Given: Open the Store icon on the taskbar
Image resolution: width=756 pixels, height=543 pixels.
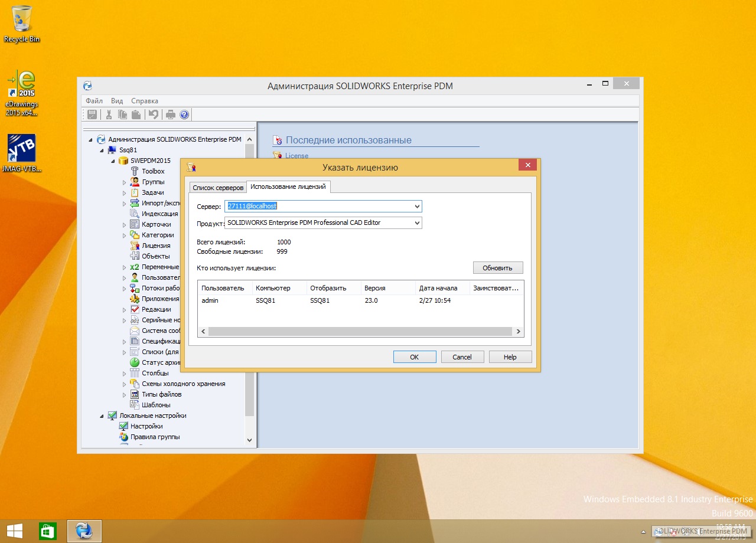Looking at the screenshot, I should click(48, 531).
